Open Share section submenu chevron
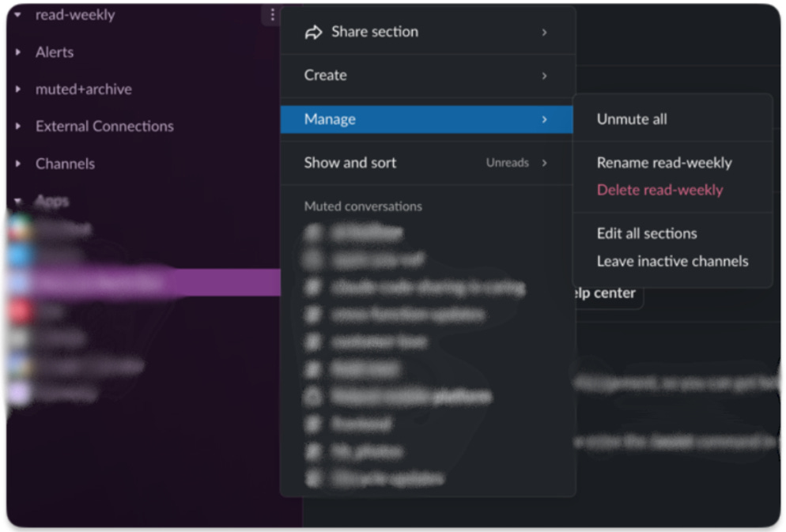The width and height of the screenshot is (786, 532). (x=544, y=32)
